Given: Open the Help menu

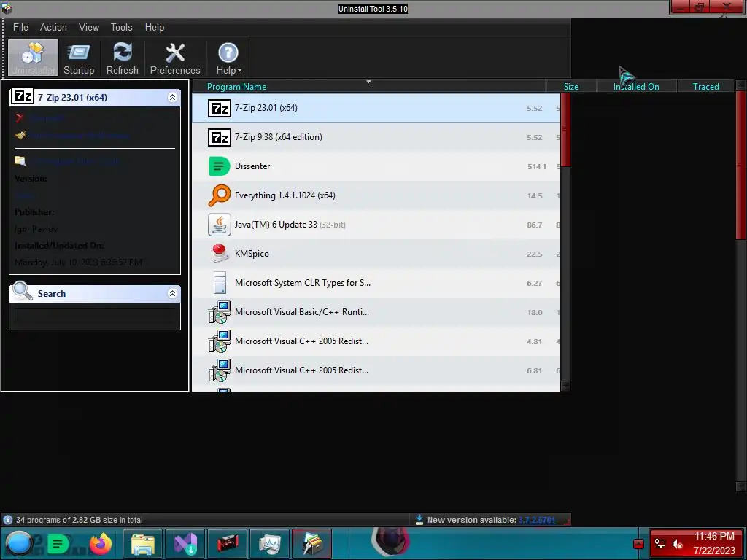Looking at the screenshot, I should pos(155,27).
